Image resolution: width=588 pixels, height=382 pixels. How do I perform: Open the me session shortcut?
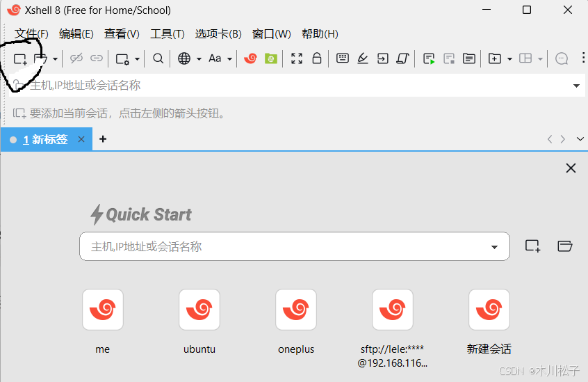coord(103,310)
